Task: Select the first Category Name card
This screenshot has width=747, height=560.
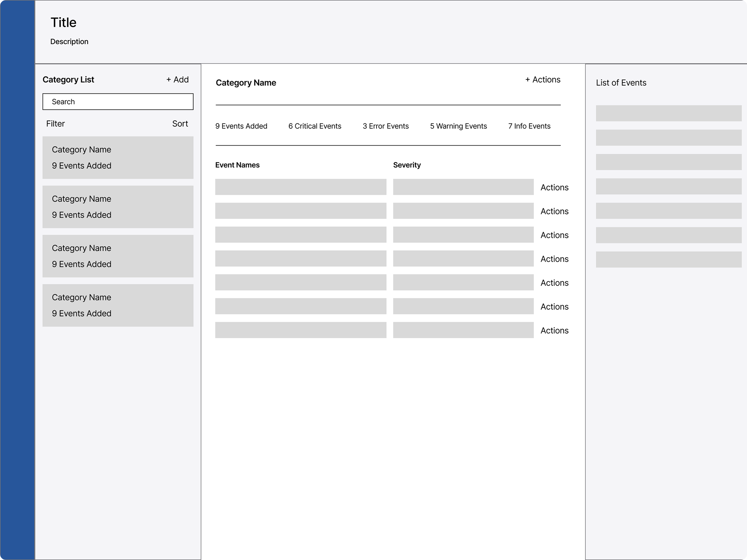Action: point(118,158)
